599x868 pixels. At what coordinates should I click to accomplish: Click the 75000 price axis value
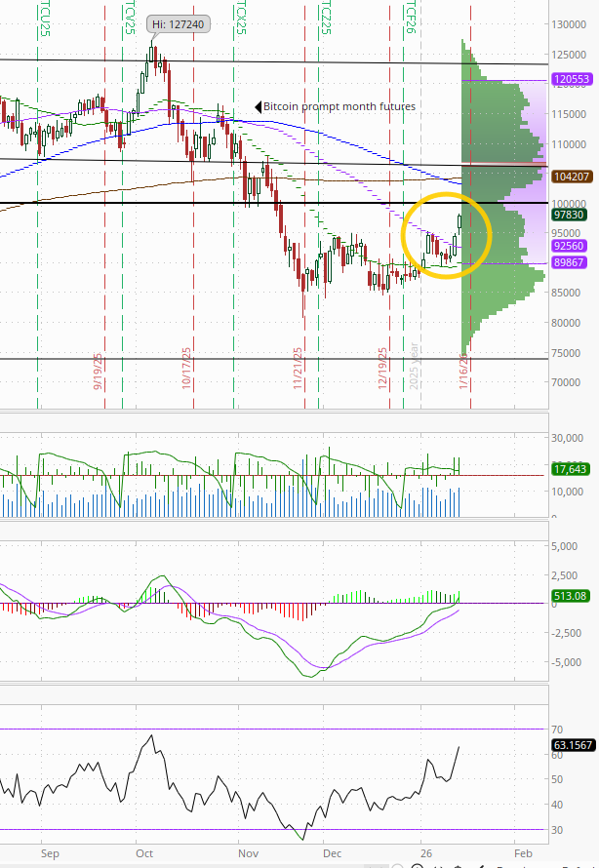tap(565, 353)
